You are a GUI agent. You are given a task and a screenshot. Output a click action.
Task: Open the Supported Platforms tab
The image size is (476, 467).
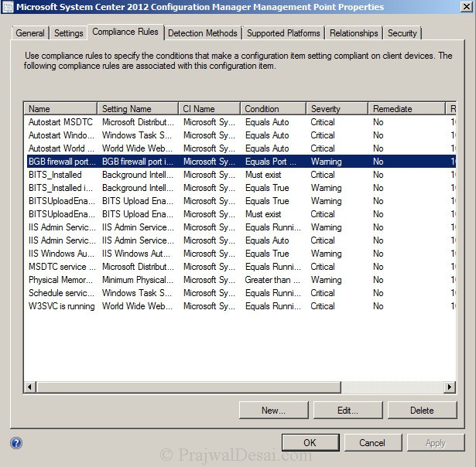point(283,32)
